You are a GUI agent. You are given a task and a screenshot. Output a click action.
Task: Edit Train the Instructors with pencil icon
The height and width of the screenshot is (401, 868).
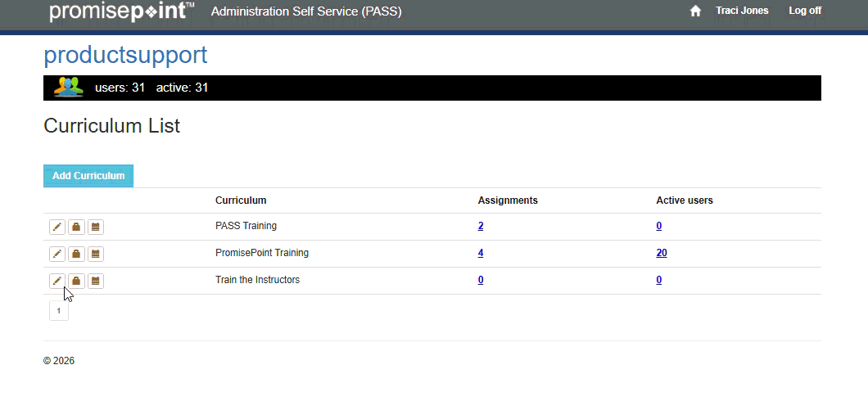pos(57,281)
